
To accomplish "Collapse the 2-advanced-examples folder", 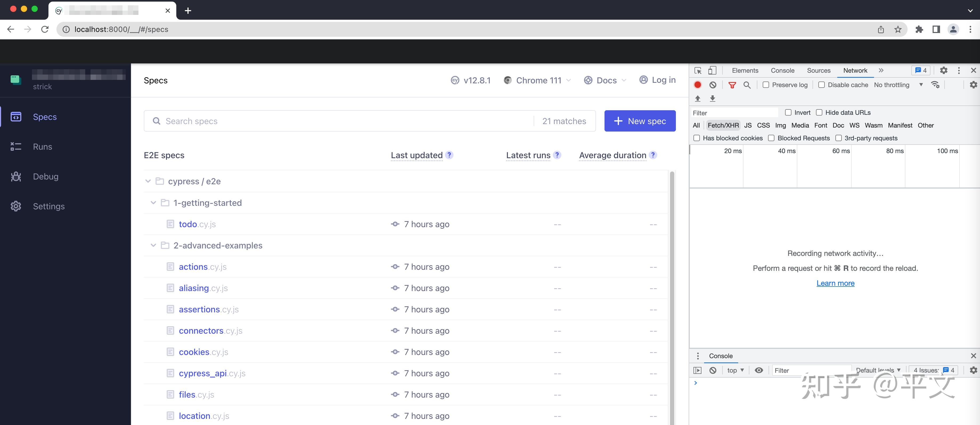I will click(x=153, y=246).
